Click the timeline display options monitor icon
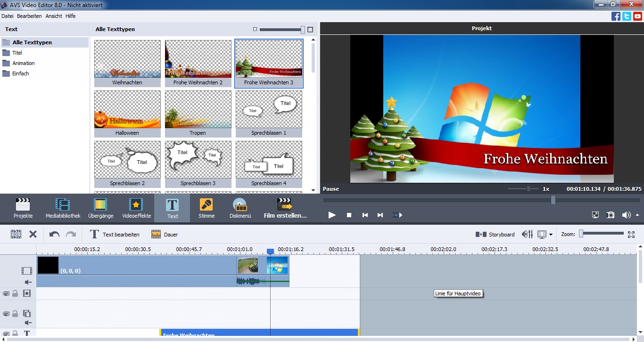 (542, 234)
